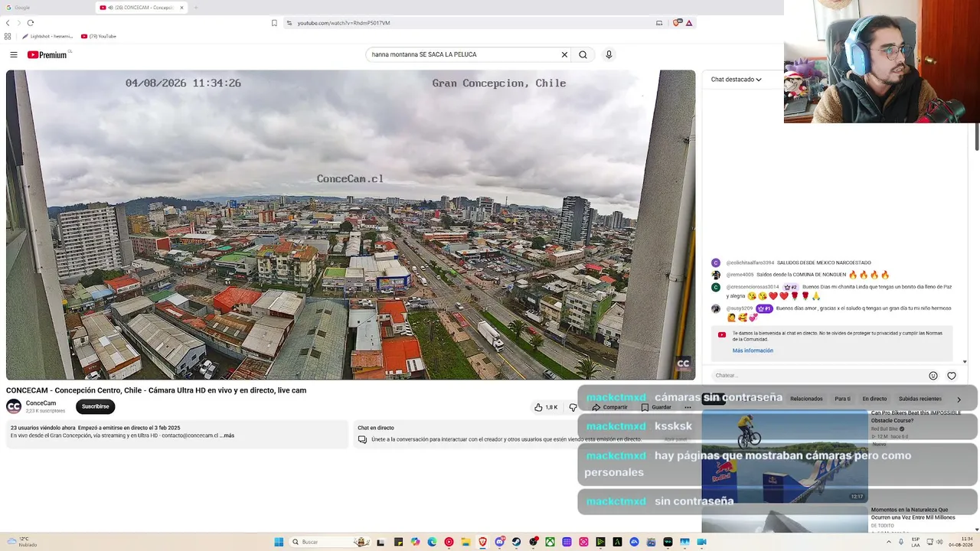Screen dimensions: 980x551
Task: Open the YouTube guide hamburger menu
Action: coord(14,54)
